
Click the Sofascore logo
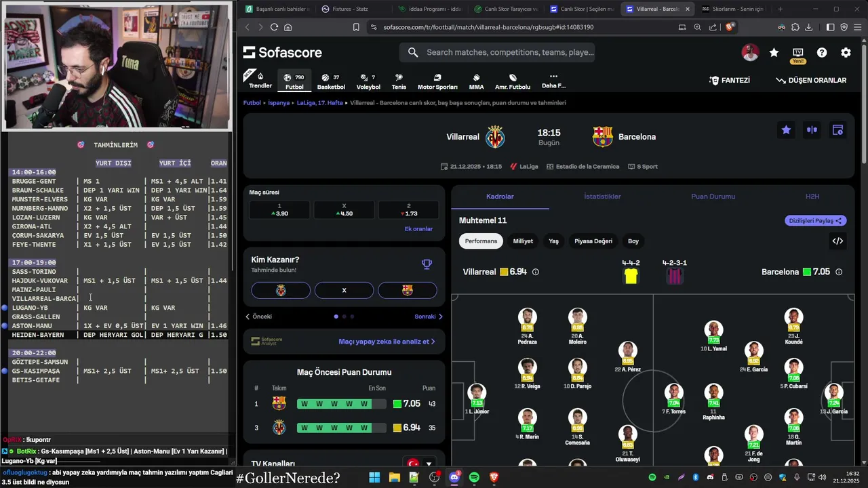[283, 53]
